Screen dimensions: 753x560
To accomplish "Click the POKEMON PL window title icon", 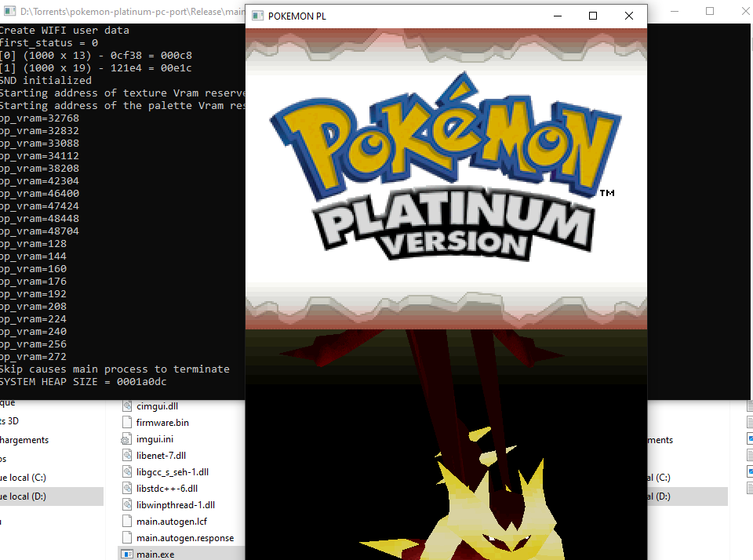I will point(258,16).
